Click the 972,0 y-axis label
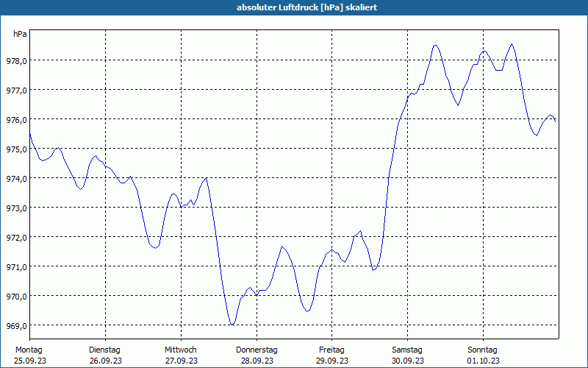The height and width of the screenshot is (368, 588). coord(16,237)
